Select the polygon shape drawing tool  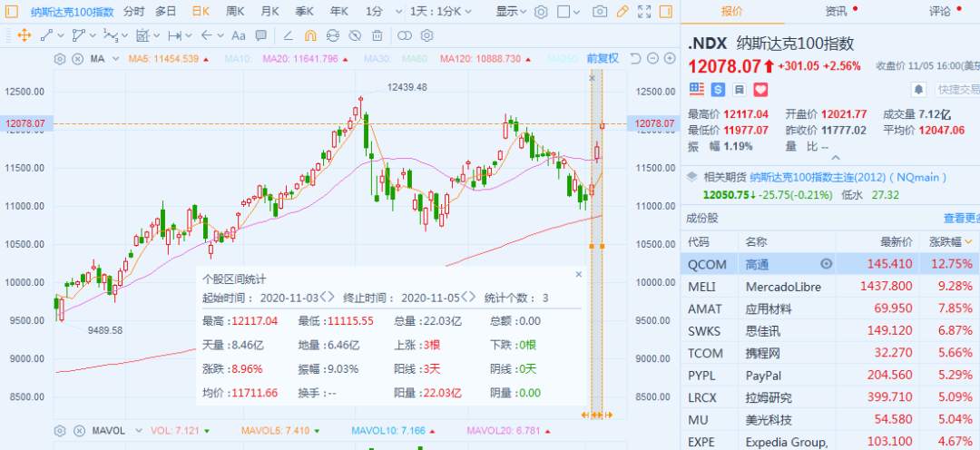[78, 35]
